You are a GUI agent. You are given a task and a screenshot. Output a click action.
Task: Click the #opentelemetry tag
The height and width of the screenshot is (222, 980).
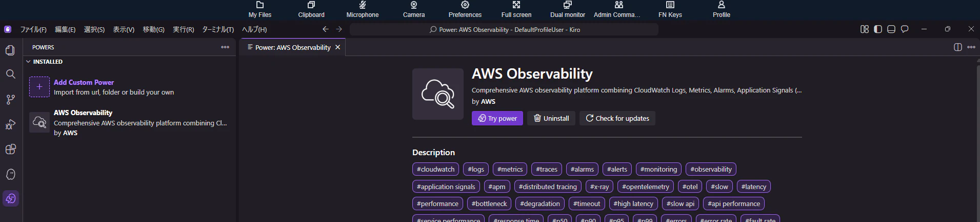[645, 187]
